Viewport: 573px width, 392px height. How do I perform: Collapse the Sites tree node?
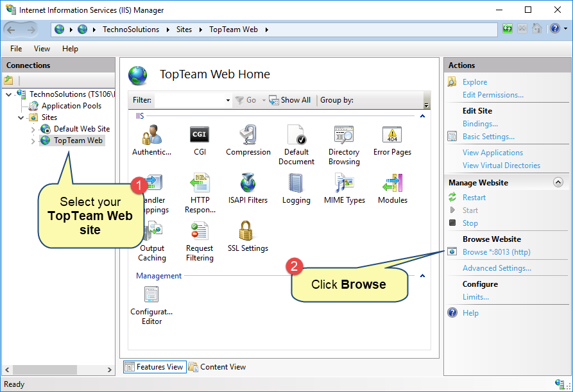tap(21, 117)
